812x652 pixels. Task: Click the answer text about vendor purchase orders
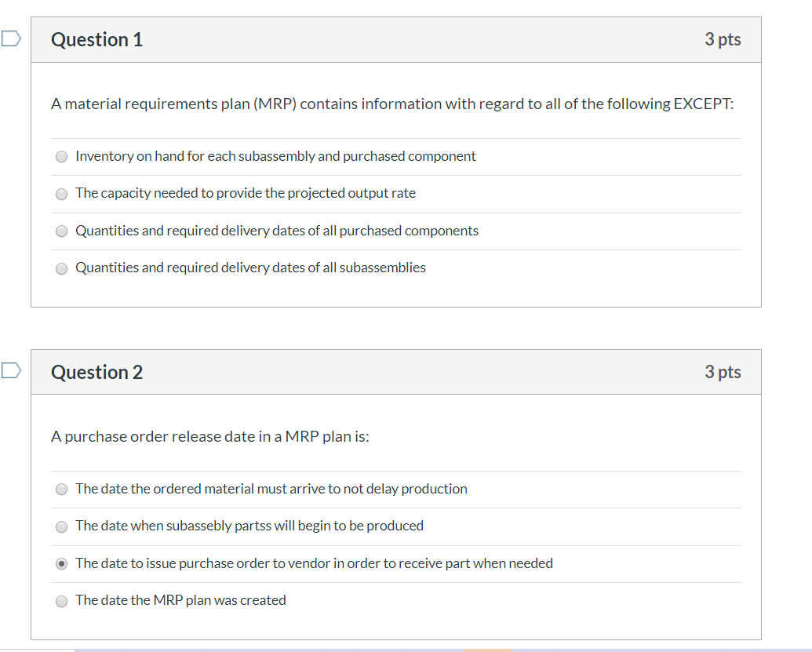[314, 563]
